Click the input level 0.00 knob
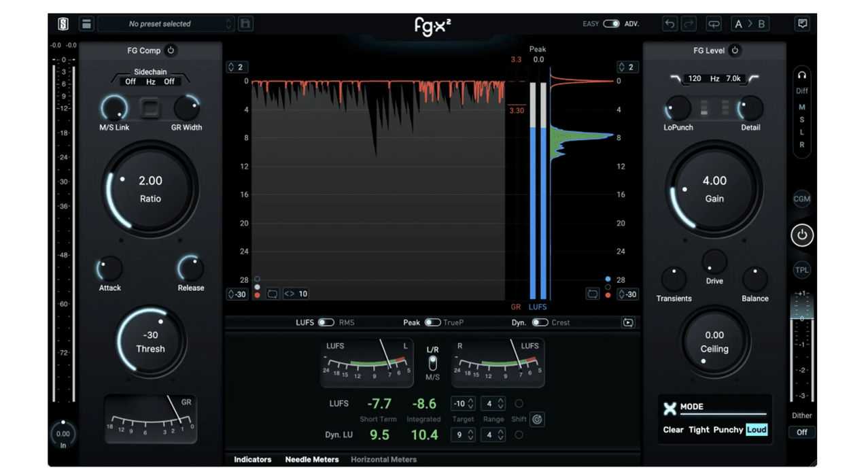Viewport: 868px width, 476px height. point(63,433)
